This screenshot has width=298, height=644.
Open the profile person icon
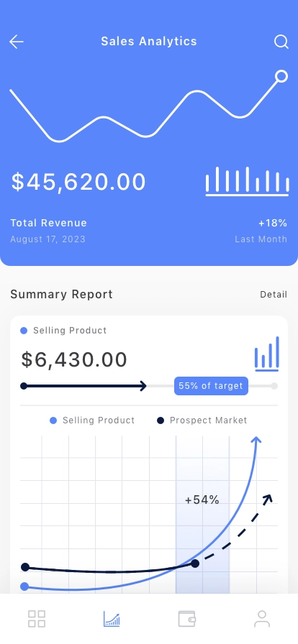[x=262, y=619]
